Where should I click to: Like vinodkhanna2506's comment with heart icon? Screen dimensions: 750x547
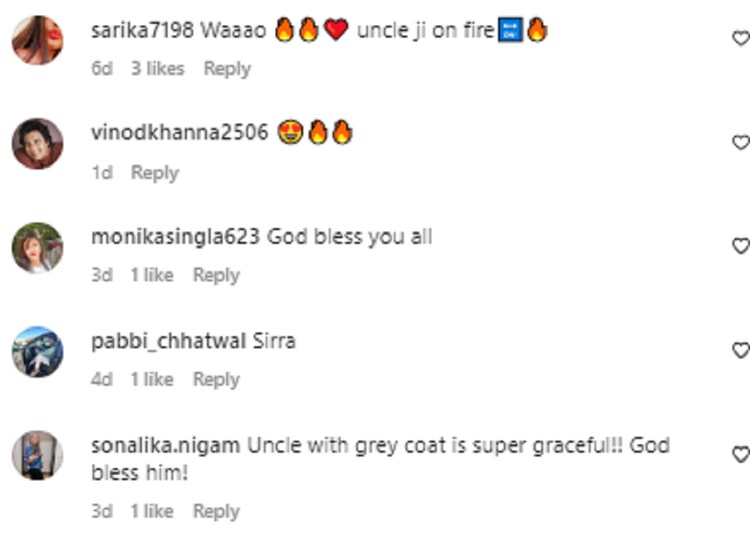pyautogui.click(x=740, y=143)
